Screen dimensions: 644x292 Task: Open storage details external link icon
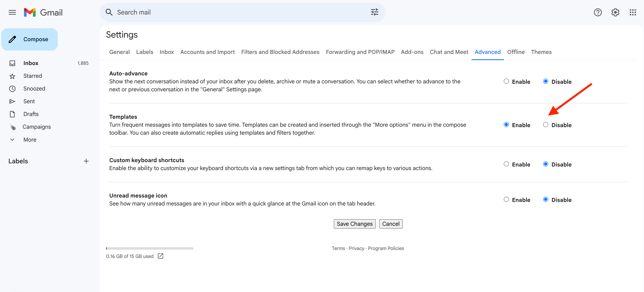161,256
